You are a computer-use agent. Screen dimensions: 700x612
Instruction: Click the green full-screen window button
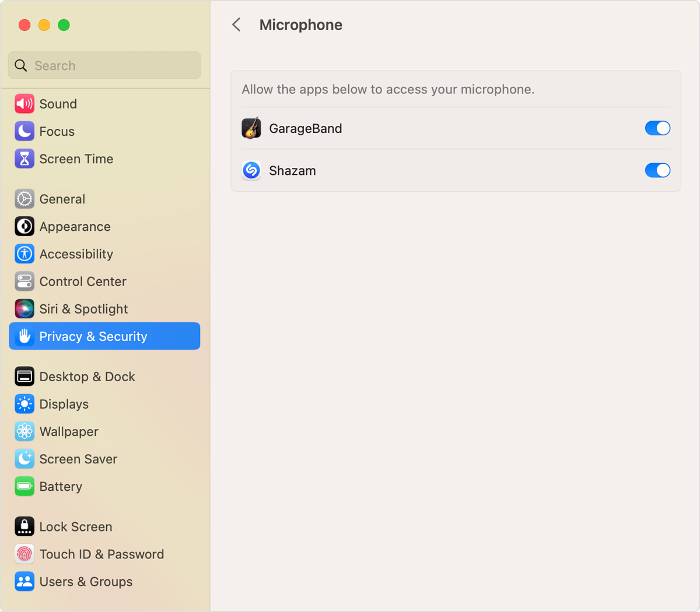(64, 25)
